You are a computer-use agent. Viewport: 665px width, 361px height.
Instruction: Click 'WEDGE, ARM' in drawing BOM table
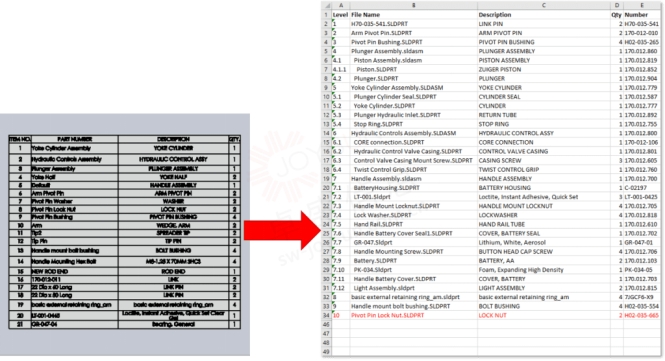coord(173,226)
